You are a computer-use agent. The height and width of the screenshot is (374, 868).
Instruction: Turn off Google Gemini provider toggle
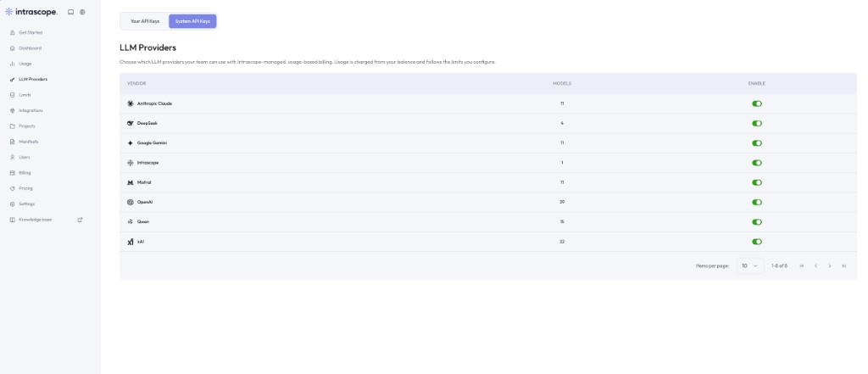(757, 143)
